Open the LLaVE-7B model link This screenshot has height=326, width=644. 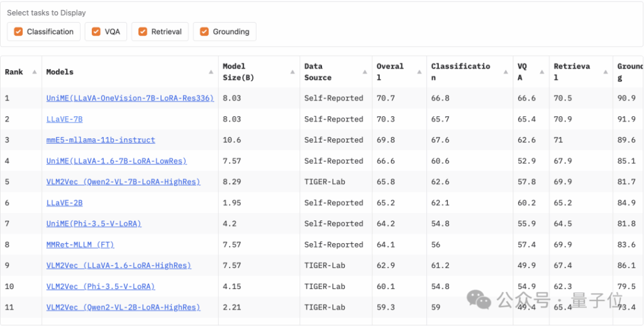pyautogui.click(x=64, y=119)
